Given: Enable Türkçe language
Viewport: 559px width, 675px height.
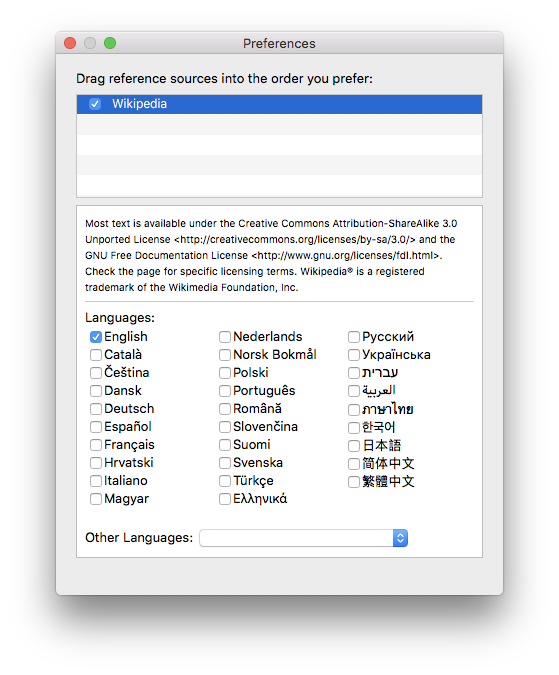Looking at the screenshot, I should click(225, 481).
